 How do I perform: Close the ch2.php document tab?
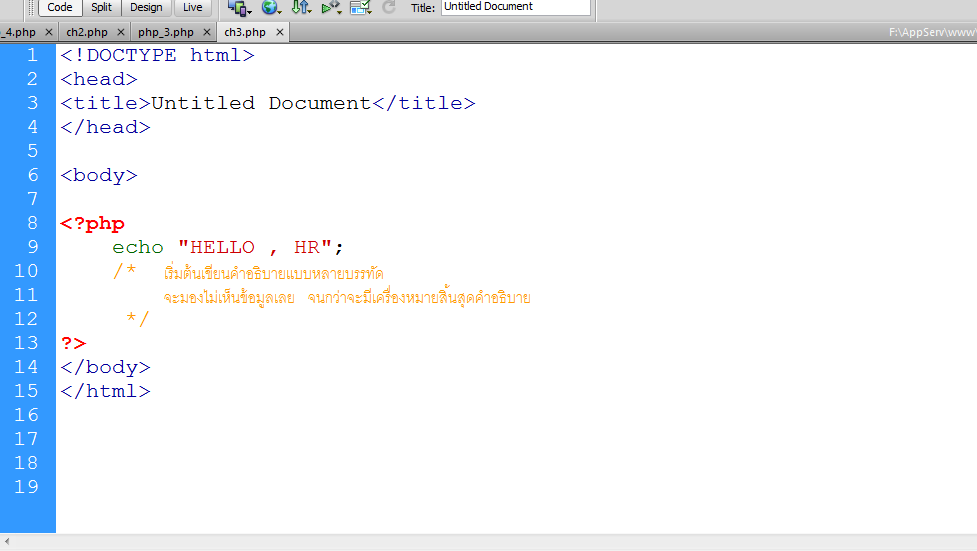pyautogui.click(x=121, y=32)
